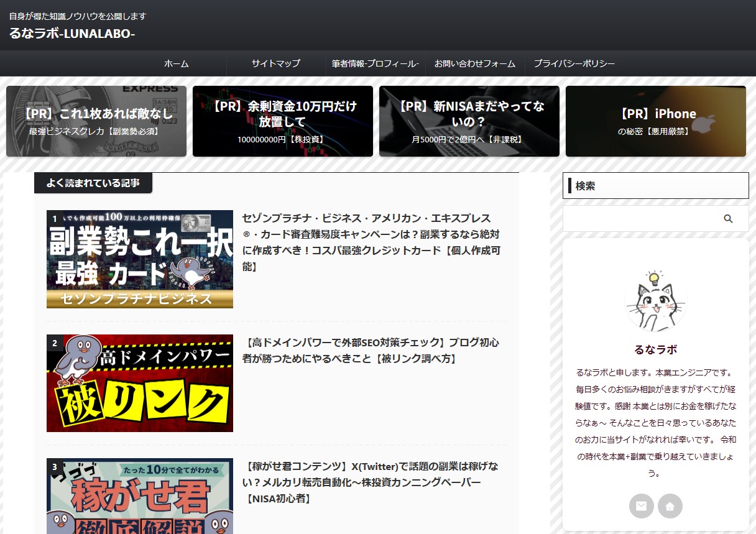Click the よく読まれている記事 heading
756x534 pixels.
pyautogui.click(x=93, y=183)
